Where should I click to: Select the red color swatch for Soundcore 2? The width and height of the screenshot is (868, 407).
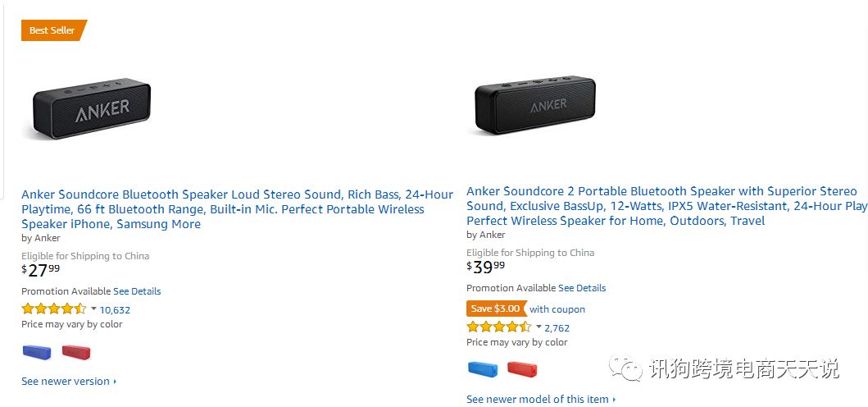pos(522,369)
